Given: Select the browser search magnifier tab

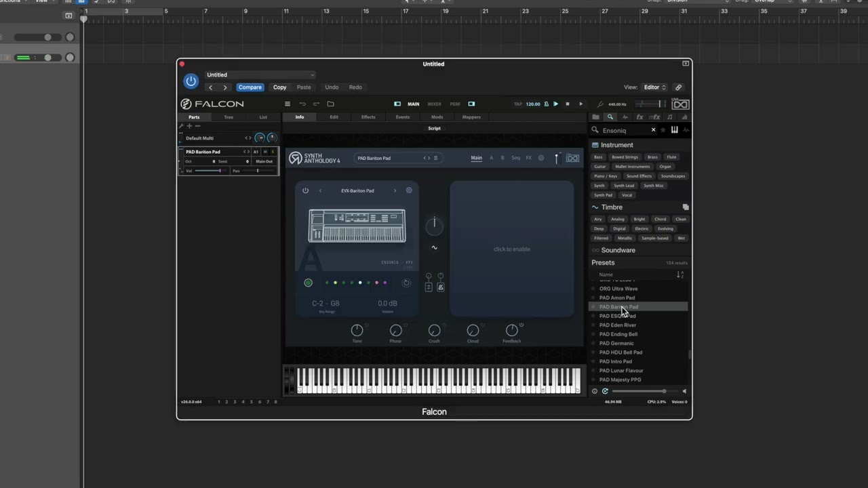Looking at the screenshot, I should pyautogui.click(x=610, y=117).
